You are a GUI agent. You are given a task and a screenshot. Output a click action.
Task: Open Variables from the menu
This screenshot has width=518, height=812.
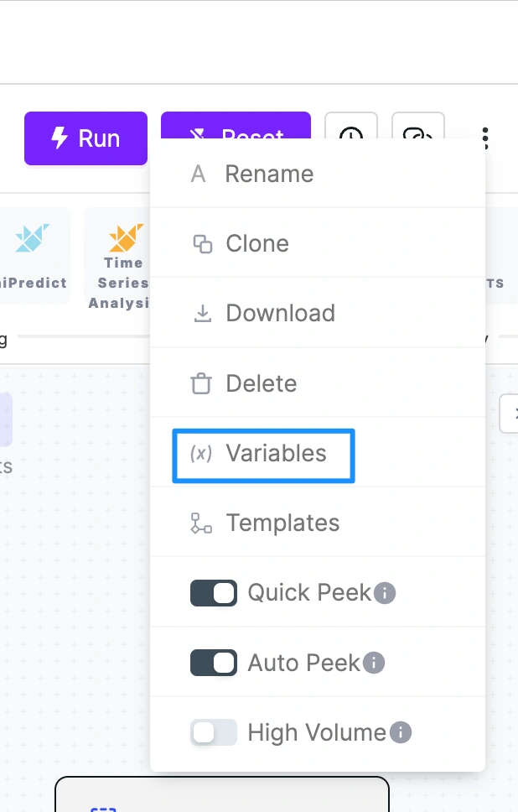[263, 455]
